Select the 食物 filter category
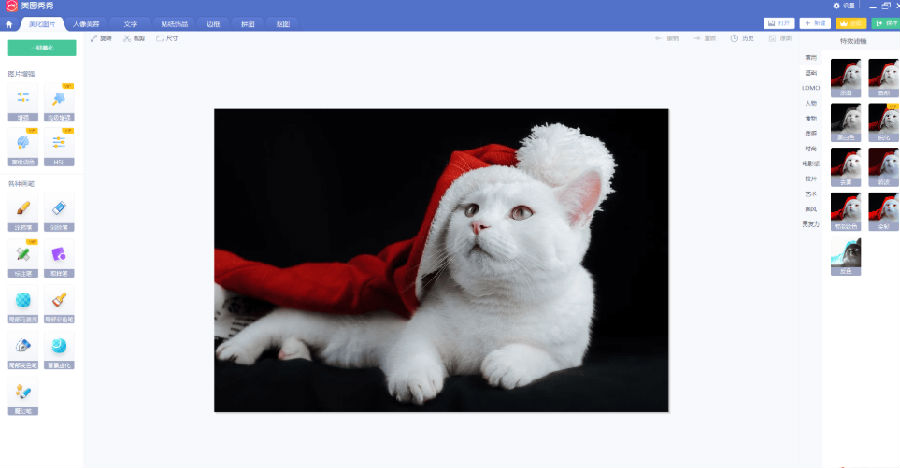This screenshot has height=468, width=900. tap(810, 118)
